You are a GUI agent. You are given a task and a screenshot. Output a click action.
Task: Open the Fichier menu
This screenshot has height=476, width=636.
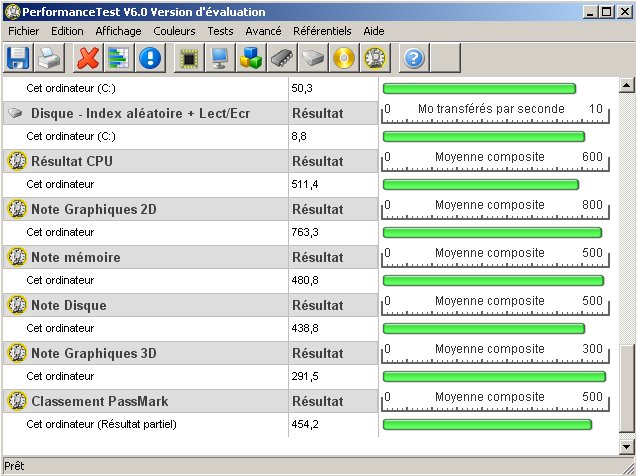click(24, 31)
